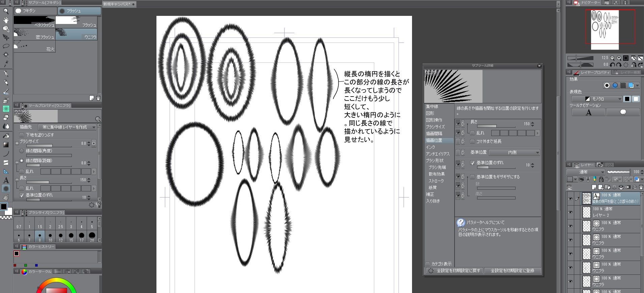Toggle 長さ eye in Sub Tool Detail
This screenshot has width=644, height=293.
(x=458, y=124)
